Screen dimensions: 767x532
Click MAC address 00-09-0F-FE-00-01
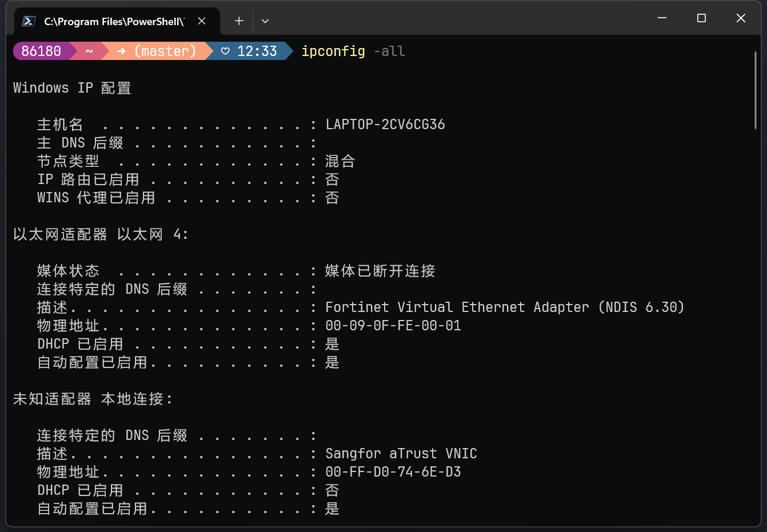tap(393, 326)
